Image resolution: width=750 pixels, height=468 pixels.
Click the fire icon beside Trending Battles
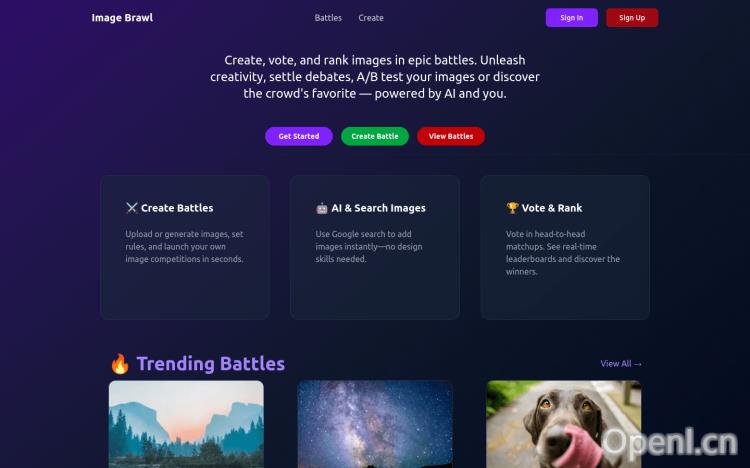tap(120, 364)
